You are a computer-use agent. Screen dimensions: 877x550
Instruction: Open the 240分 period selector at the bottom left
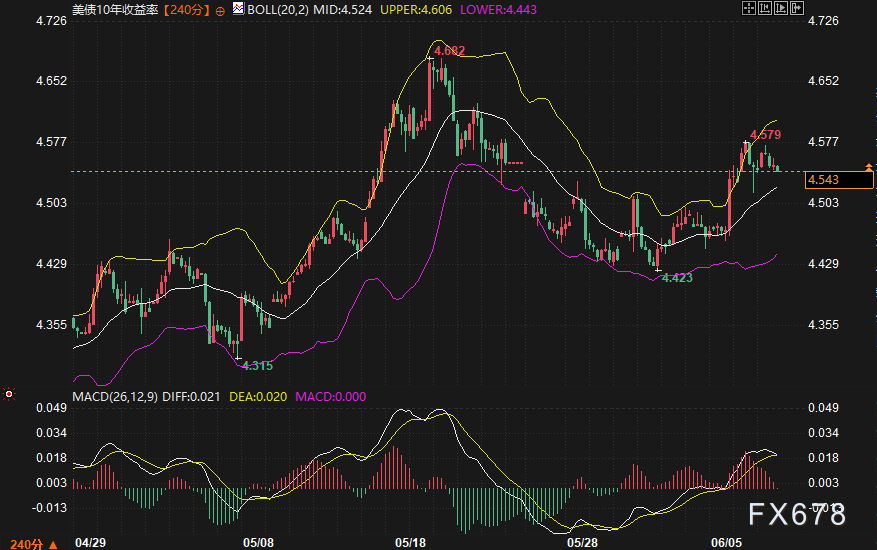[x=26, y=544]
